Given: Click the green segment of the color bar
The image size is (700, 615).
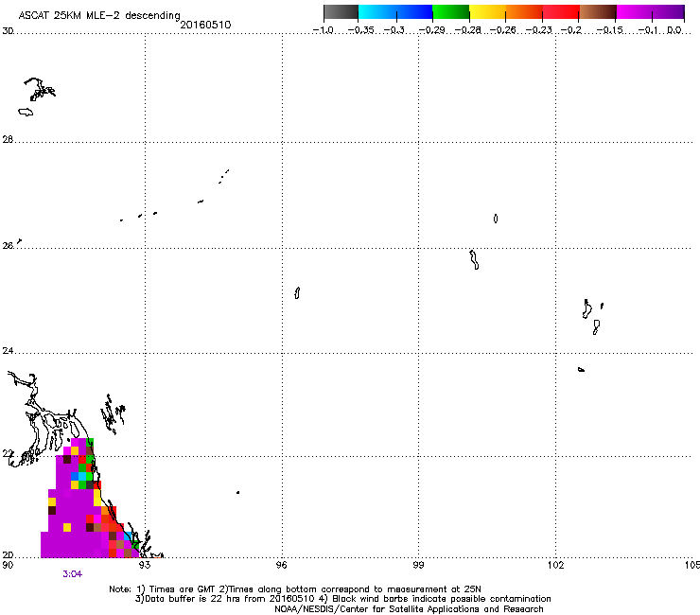Looking at the screenshot, I should pyautogui.click(x=451, y=12).
